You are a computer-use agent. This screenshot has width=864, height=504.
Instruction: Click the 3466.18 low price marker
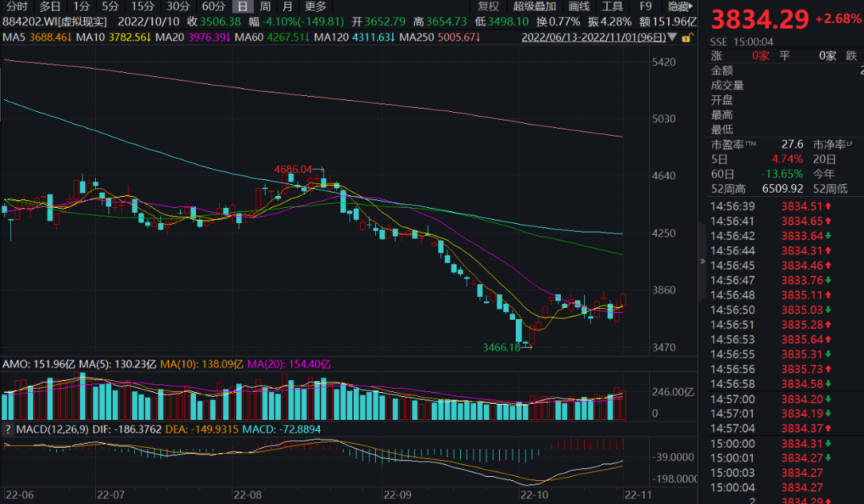[x=502, y=347]
